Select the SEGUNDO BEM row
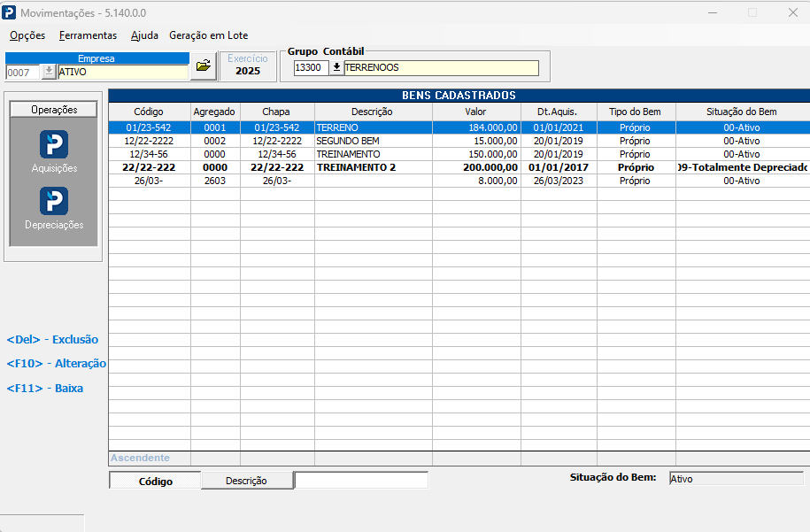 pyautogui.click(x=459, y=141)
